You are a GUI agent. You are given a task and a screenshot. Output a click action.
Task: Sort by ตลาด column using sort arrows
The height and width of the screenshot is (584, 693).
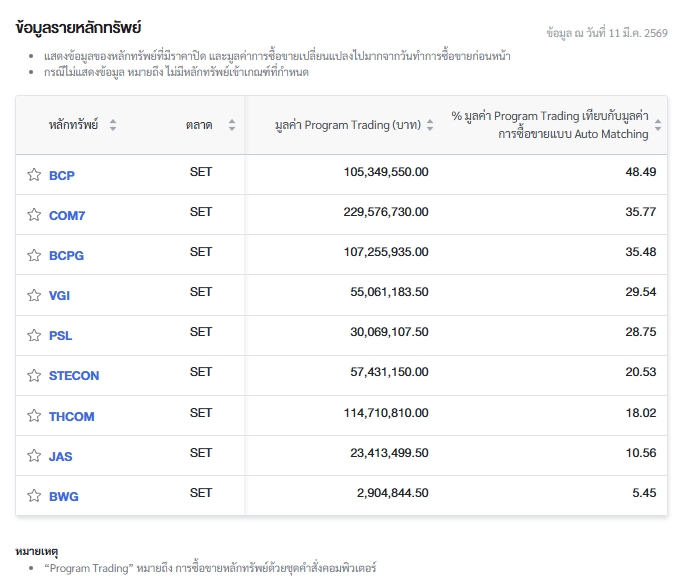coord(232,125)
